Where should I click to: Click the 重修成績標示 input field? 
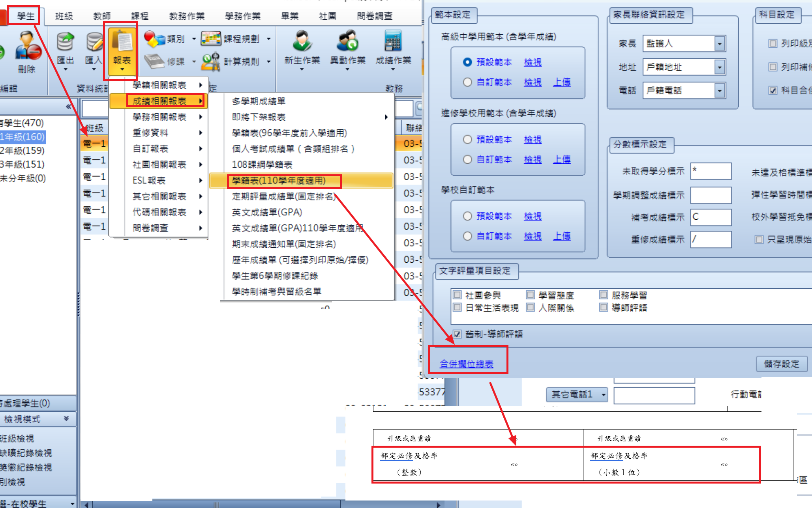click(x=711, y=239)
